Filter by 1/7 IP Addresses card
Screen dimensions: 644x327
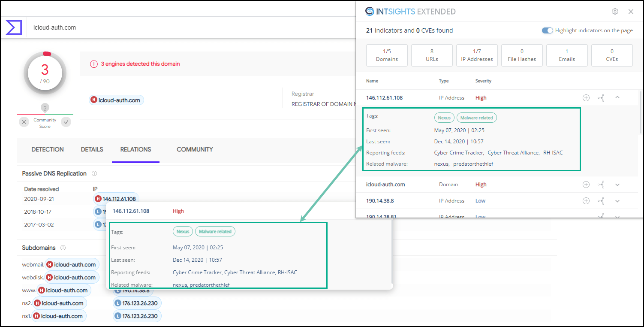click(x=477, y=55)
